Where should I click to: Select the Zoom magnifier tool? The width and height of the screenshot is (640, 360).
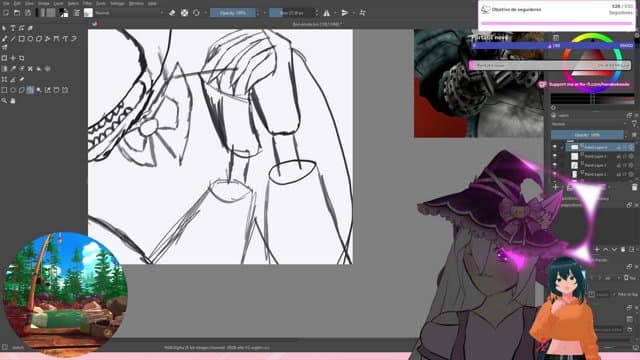pyautogui.click(x=4, y=100)
